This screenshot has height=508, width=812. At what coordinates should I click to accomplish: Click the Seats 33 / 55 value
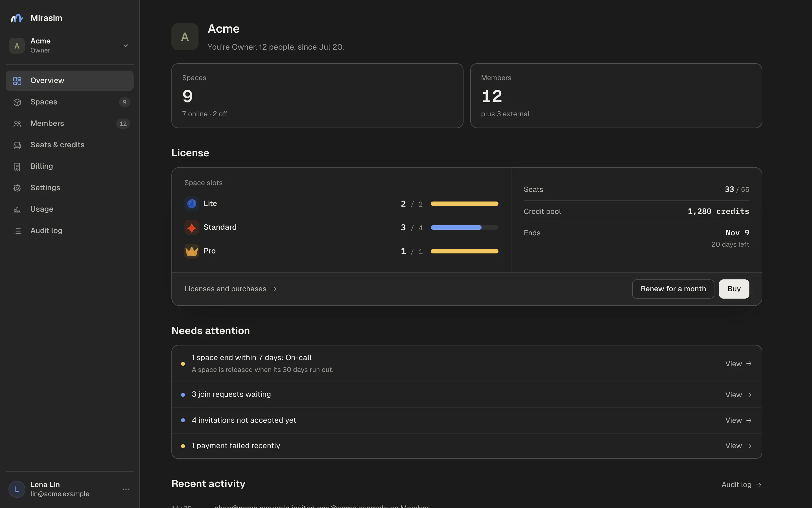point(737,189)
